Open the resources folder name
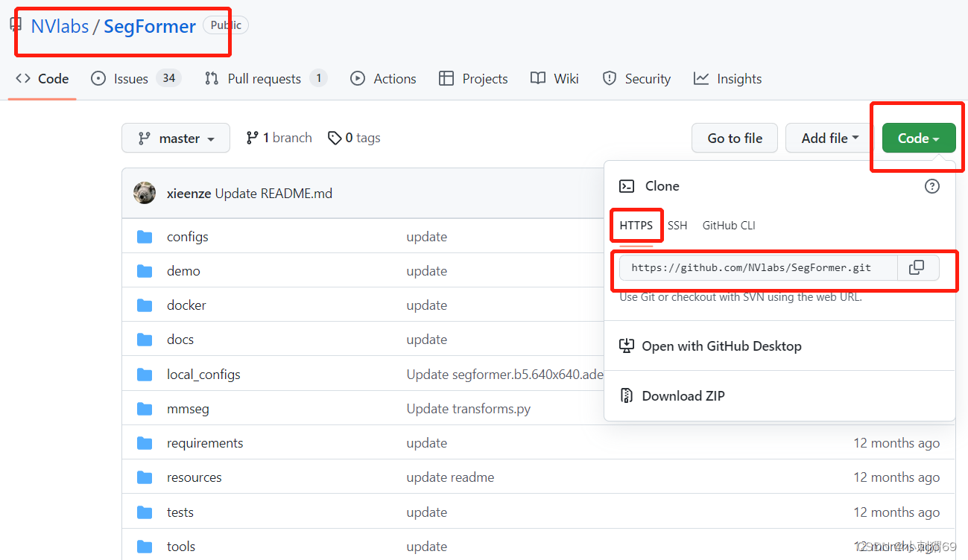Viewport: 968px width, 560px height. tap(194, 477)
